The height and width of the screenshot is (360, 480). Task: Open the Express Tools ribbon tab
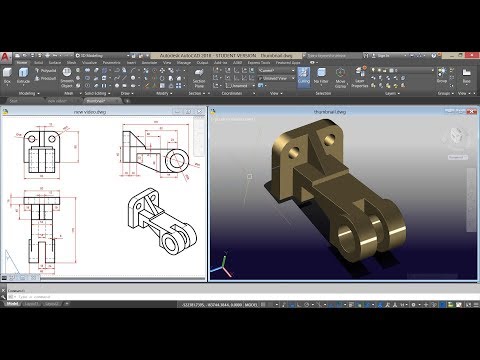(x=259, y=63)
